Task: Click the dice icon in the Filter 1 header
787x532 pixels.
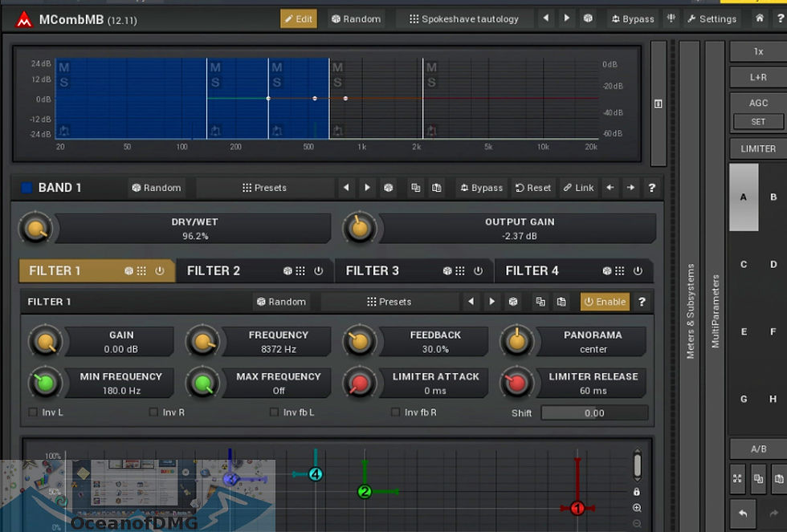Action: [x=513, y=302]
